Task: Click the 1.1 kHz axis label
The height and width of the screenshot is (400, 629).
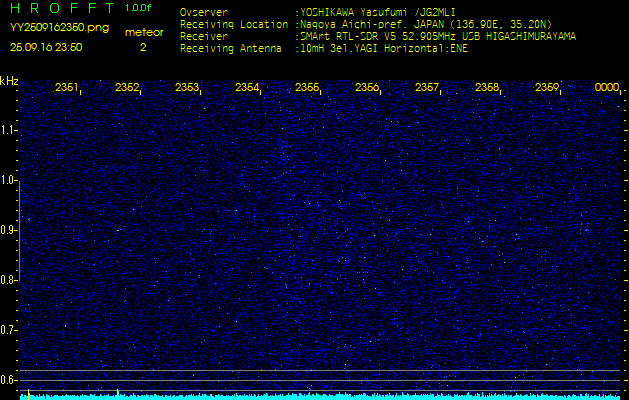Action: point(9,130)
